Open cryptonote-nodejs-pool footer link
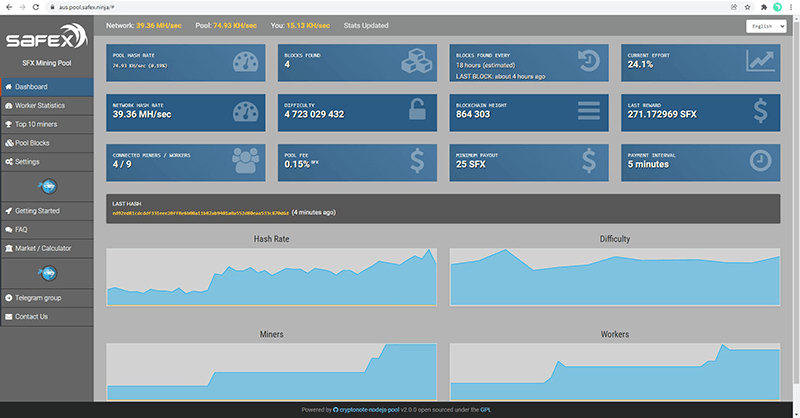The height and width of the screenshot is (418, 800). [366, 409]
